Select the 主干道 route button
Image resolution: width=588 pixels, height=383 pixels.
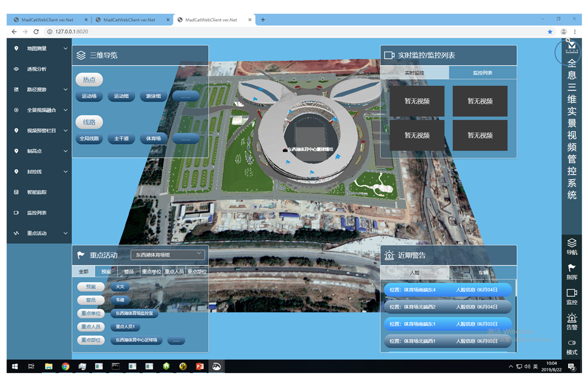pyautogui.click(x=121, y=139)
